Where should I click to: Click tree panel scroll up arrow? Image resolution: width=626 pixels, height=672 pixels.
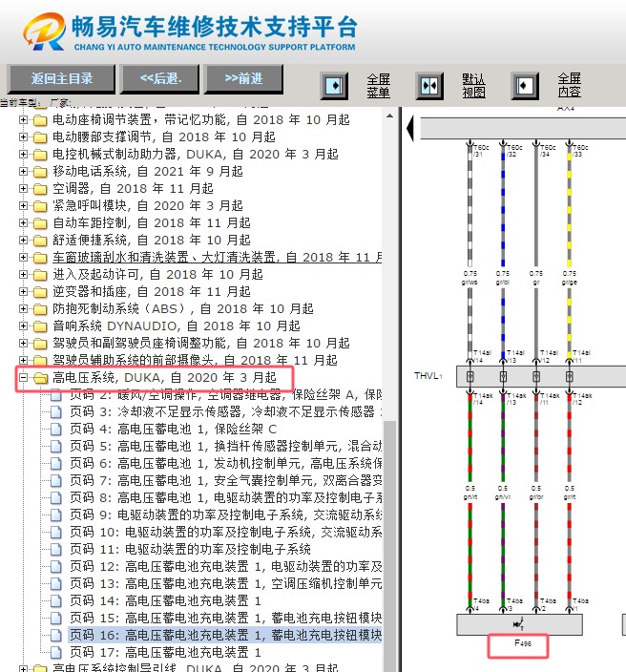(389, 116)
